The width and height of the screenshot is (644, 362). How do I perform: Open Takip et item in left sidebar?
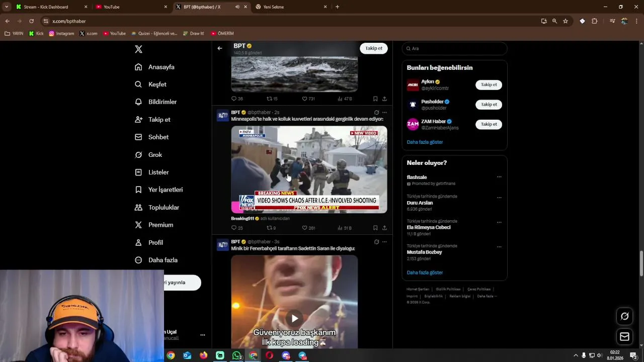(153, 120)
